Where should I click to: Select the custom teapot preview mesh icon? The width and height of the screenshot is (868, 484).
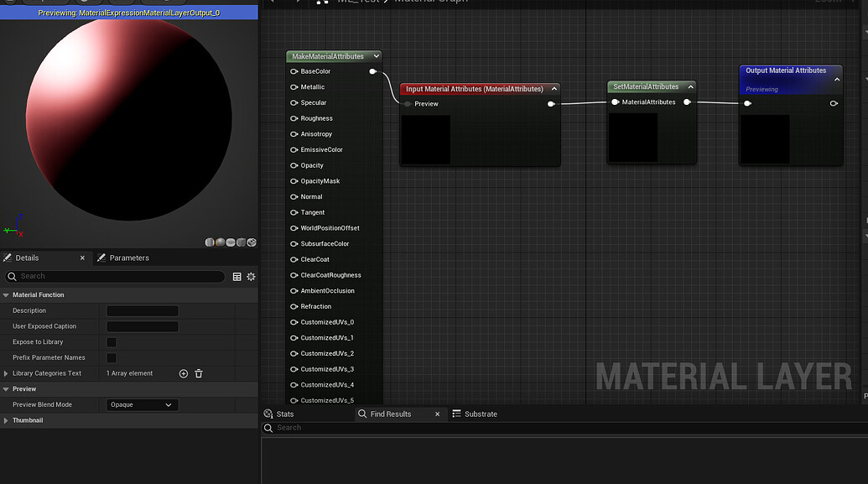(x=251, y=242)
